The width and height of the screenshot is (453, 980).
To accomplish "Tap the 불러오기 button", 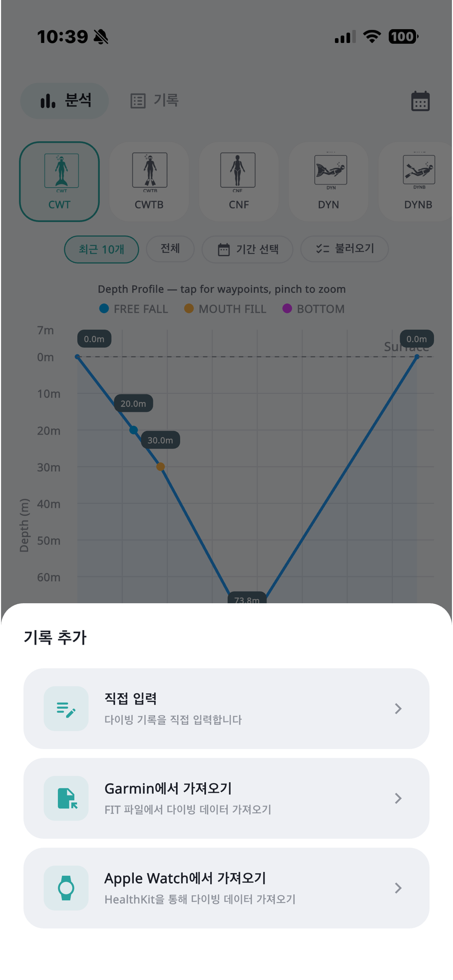I will click(344, 249).
